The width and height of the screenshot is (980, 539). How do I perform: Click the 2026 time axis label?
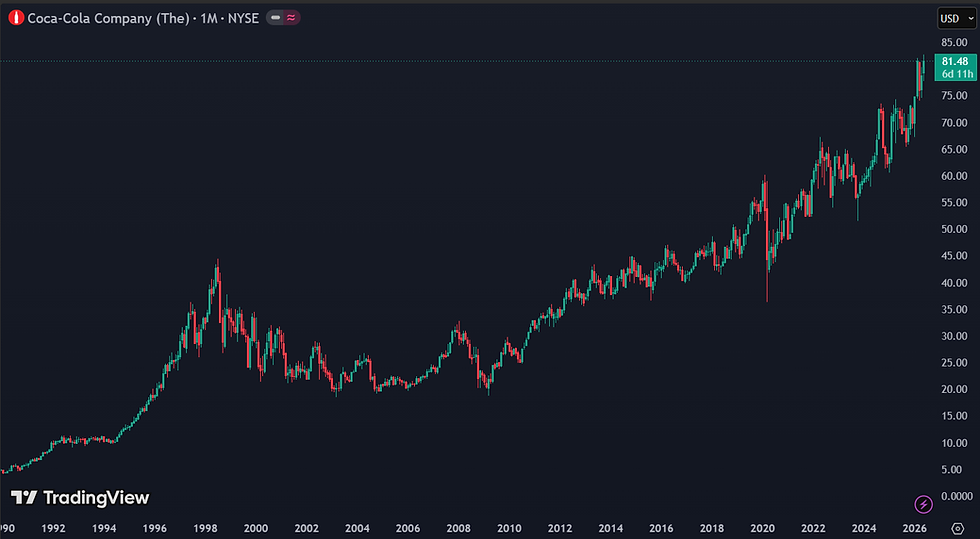point(914,529)
